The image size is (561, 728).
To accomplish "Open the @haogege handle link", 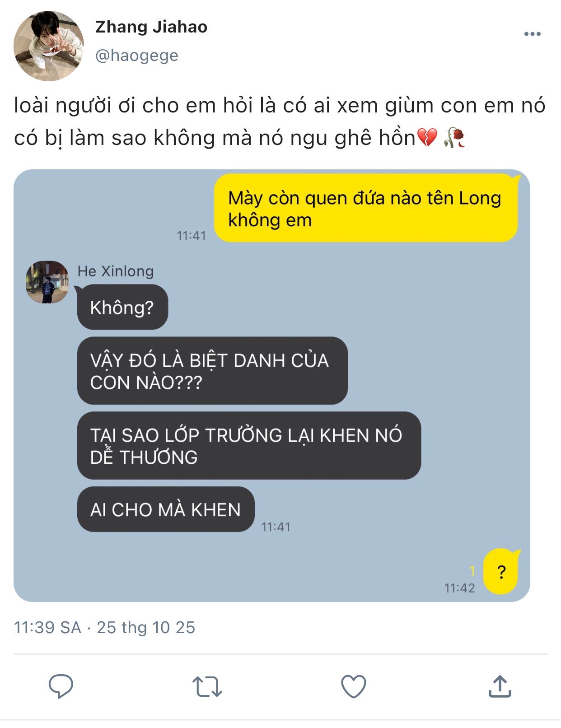I will click(137, 56).
